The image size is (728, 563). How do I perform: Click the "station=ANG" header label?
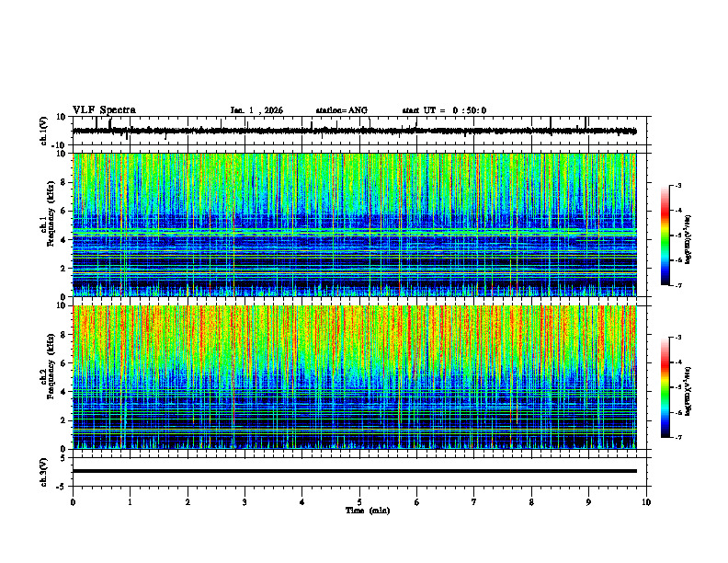[x=342, y=110]
